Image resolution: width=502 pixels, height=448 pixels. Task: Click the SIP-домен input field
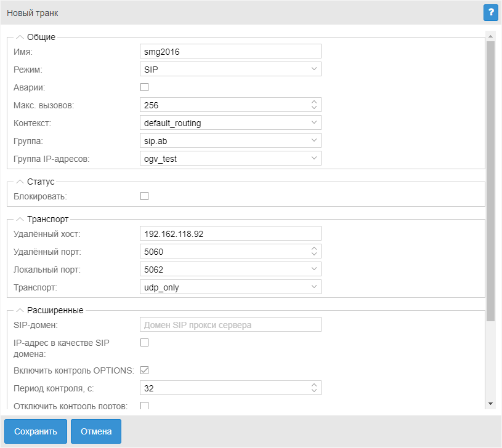(x=231, y=324)
